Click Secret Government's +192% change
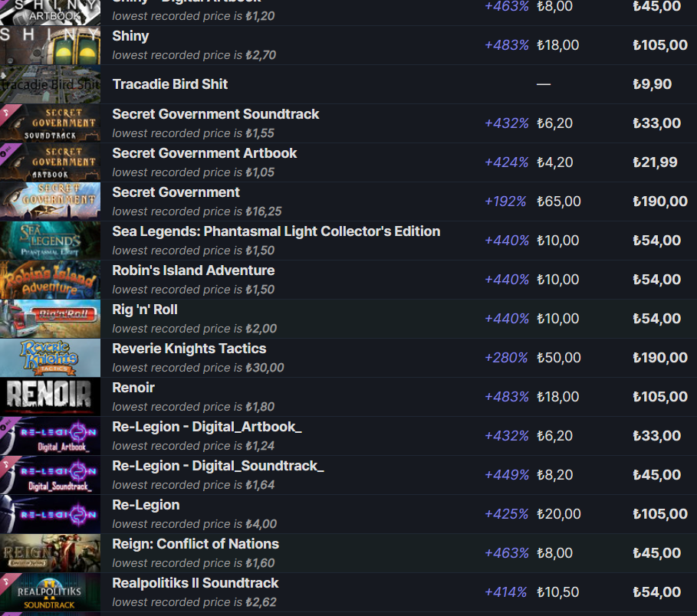Image resolution: width=697 pixels, height=616 pixels. click(x=505, y=202)
